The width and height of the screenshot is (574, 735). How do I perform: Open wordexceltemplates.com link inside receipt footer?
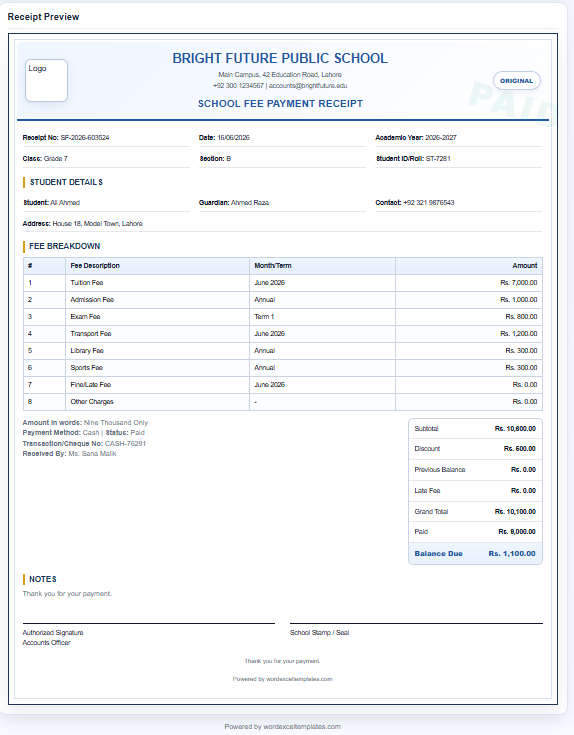(x=299, y=679)
